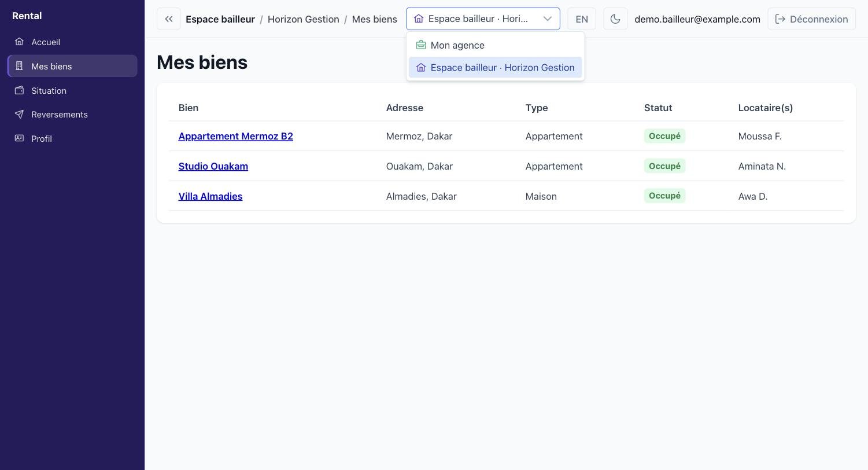Click the Adresse column header
The width and height of the screenshot is (868, 470).
point(404,108)
